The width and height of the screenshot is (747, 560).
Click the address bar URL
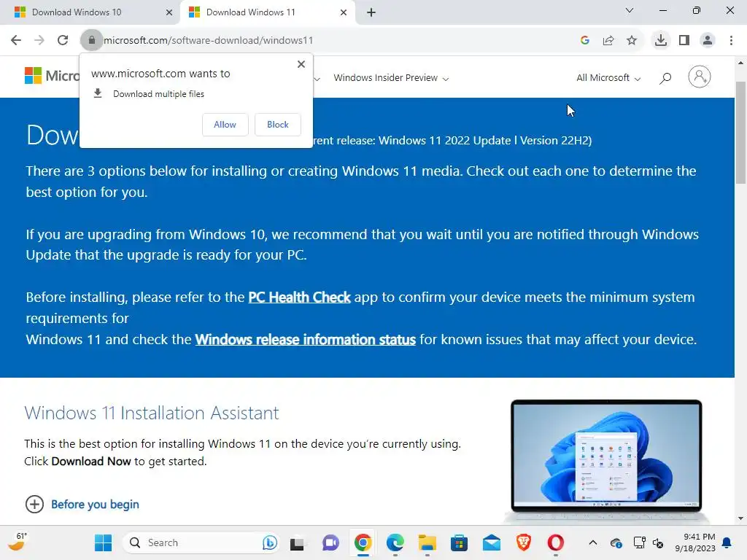pyautogui.click(x=209, y=41)
